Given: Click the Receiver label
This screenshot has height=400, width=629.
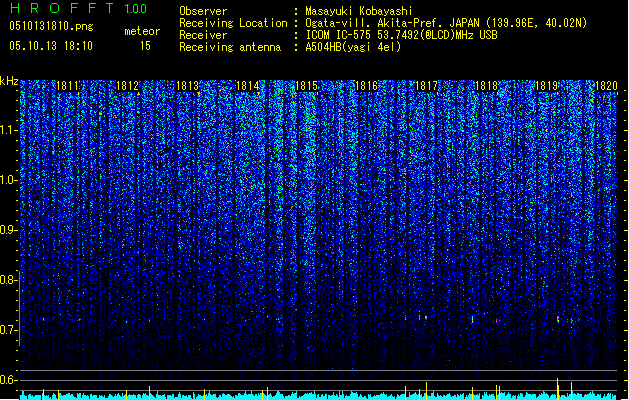Looking at the screenshot, I should [x=203, y=35].
